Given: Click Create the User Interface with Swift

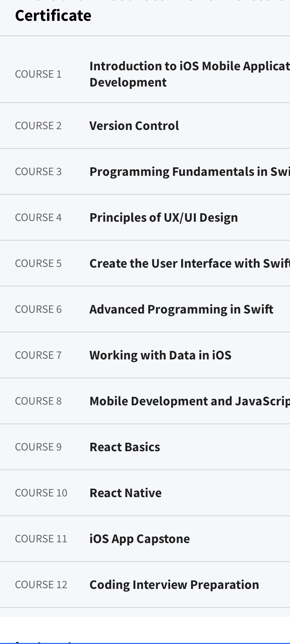Looking at the screenshot, I should tap(189, 263).
